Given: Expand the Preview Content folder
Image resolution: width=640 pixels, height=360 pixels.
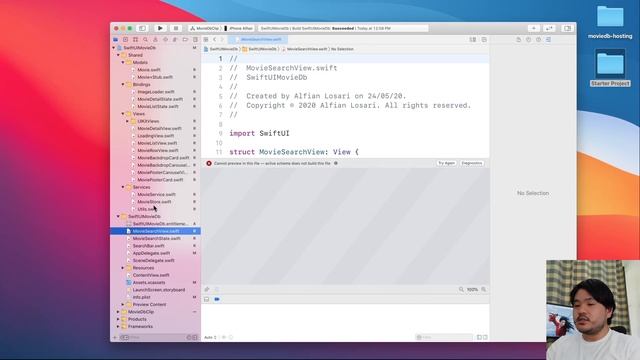Looking at the screenshot, I should click(123, 304).
